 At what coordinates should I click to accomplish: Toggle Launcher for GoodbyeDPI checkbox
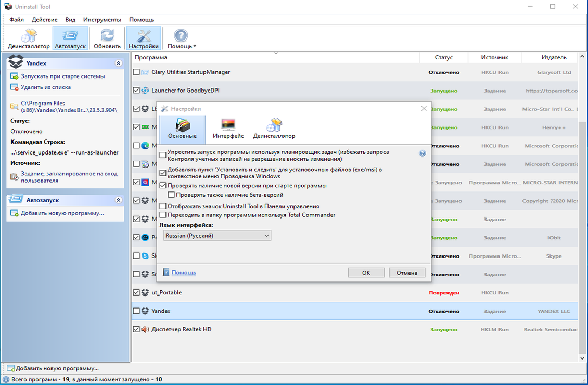[136, 91]
